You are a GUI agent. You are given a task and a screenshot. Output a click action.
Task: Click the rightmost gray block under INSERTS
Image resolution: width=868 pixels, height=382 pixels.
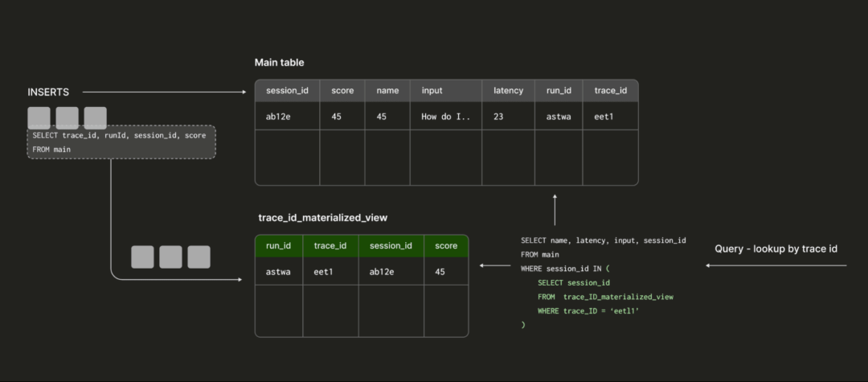(x=95, y=118)
